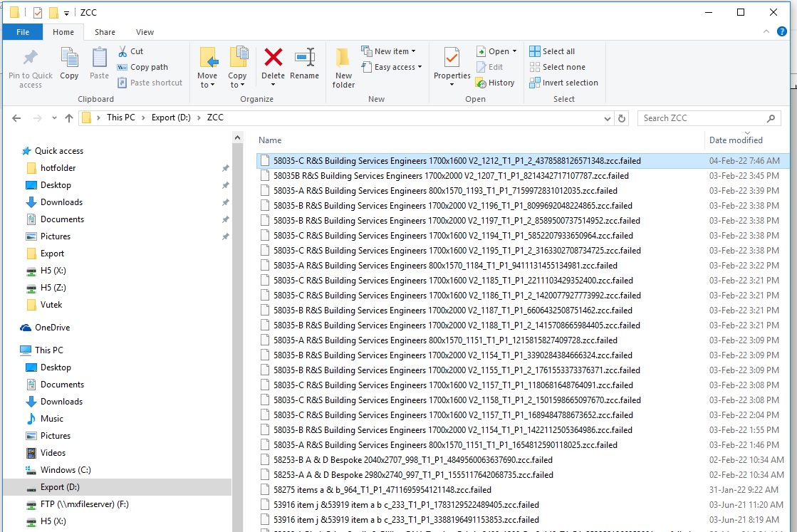Open Properties dropdown arrow

click(x=452, y=85)
